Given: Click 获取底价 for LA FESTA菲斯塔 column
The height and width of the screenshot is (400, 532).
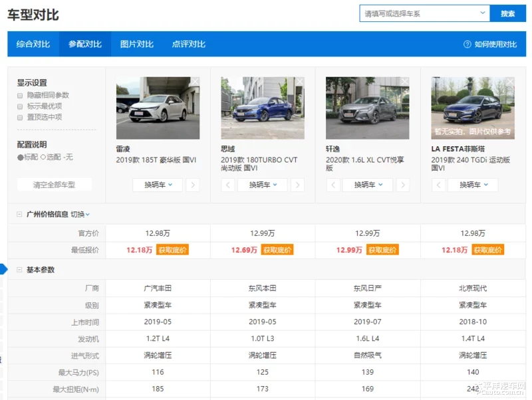Looking at the screenshot, I should point(487,250).
